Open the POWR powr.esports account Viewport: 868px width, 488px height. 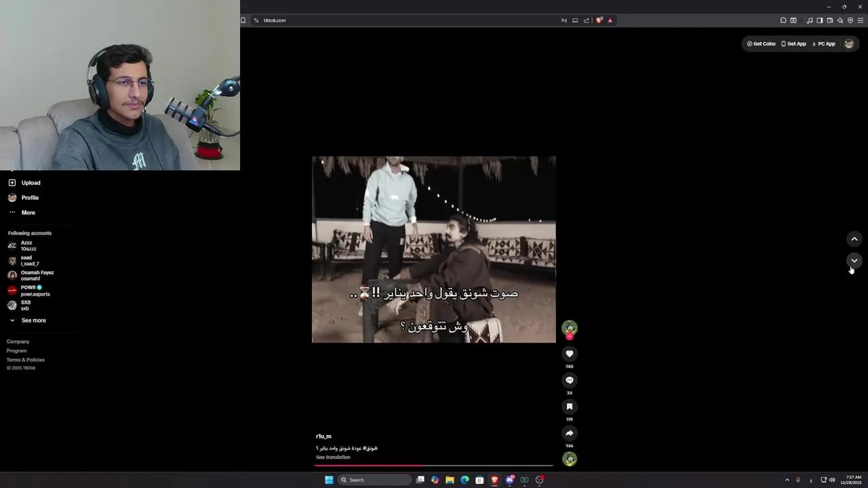pyautogui.click(x=28, y=291)
